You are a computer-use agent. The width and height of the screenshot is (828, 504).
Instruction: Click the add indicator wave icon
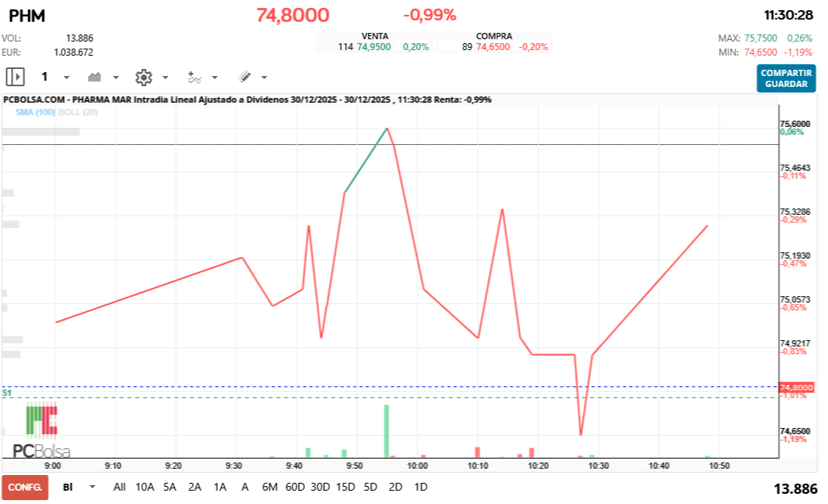[196, 77]
